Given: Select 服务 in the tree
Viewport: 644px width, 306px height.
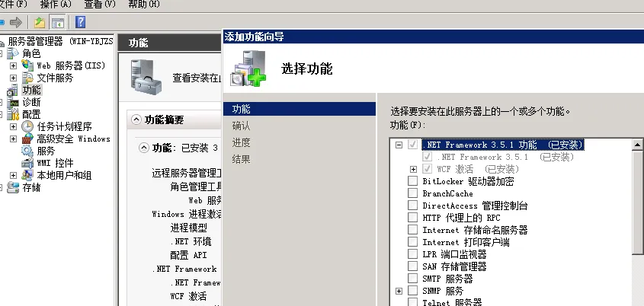Looking at the screenshot, I should coord(46,151).
